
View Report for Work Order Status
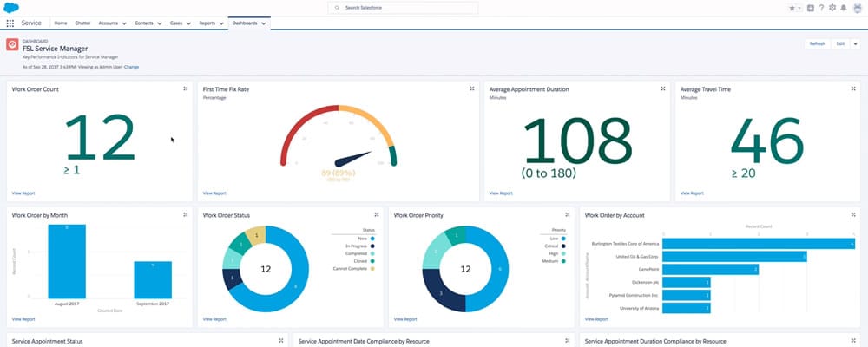coord(214,319)
